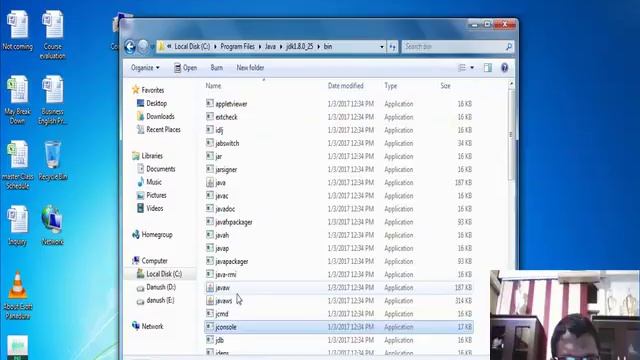This screenshot has height=360, width=640.
Task: Select the jcmd file name
Action: (222, 314)
